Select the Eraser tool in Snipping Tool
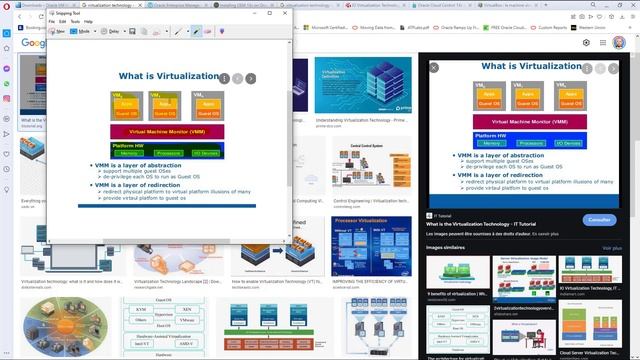The image size is (640, 360). pos(208,31)
